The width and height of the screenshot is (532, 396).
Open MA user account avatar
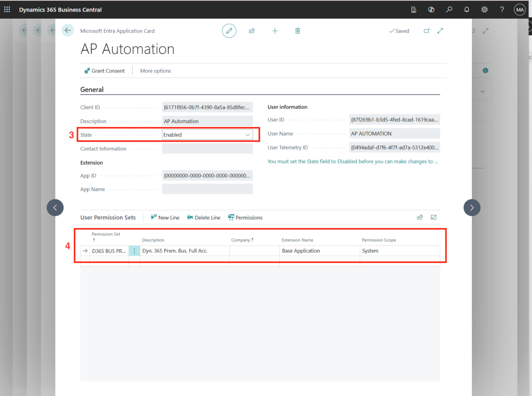pos(520,10)
